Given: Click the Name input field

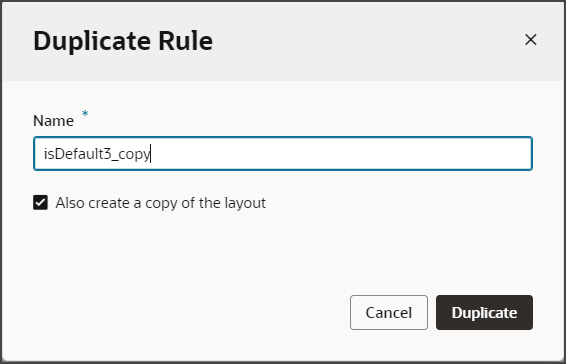Looking at the screenshot, I should pyautogui.click(x=283, y=153).
